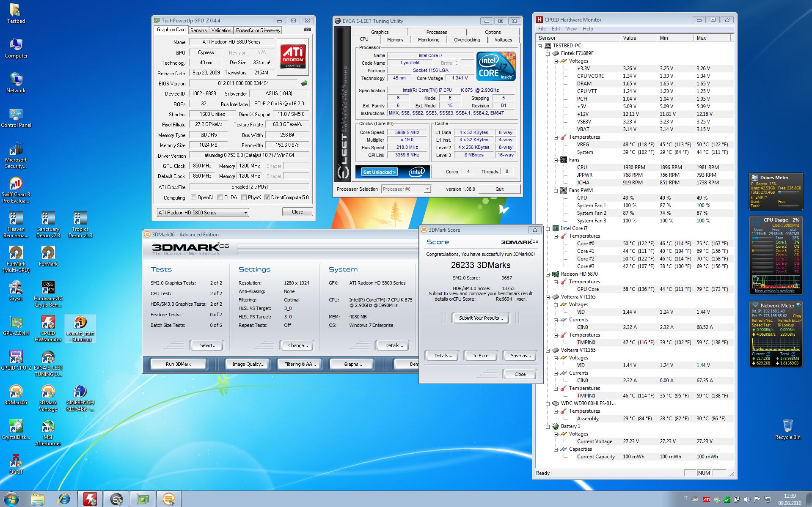Select the Heaven Benchmark desktop icon
The image size is (812, 507).
(16, 225)
